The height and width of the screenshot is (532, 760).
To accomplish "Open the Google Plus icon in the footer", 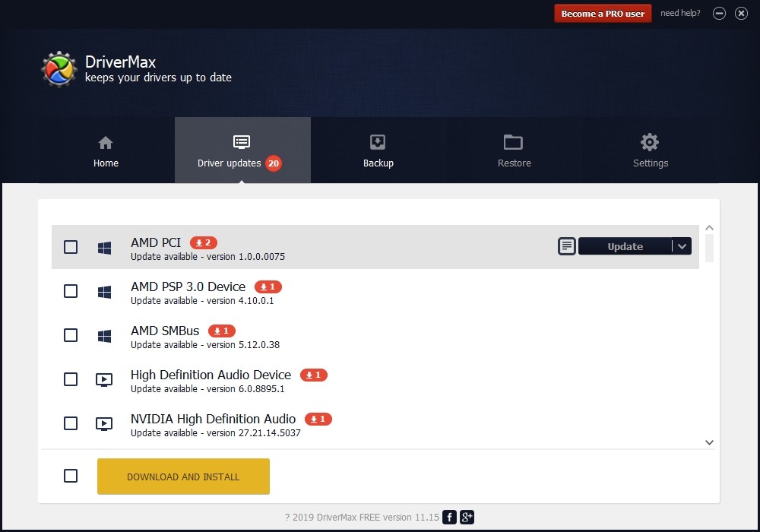I will tap(467, 517).
